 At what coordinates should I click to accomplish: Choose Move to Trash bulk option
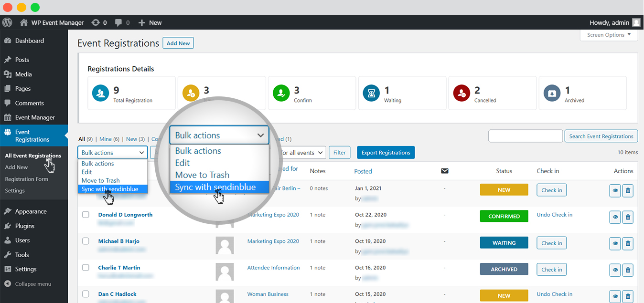tap(113, 180)
